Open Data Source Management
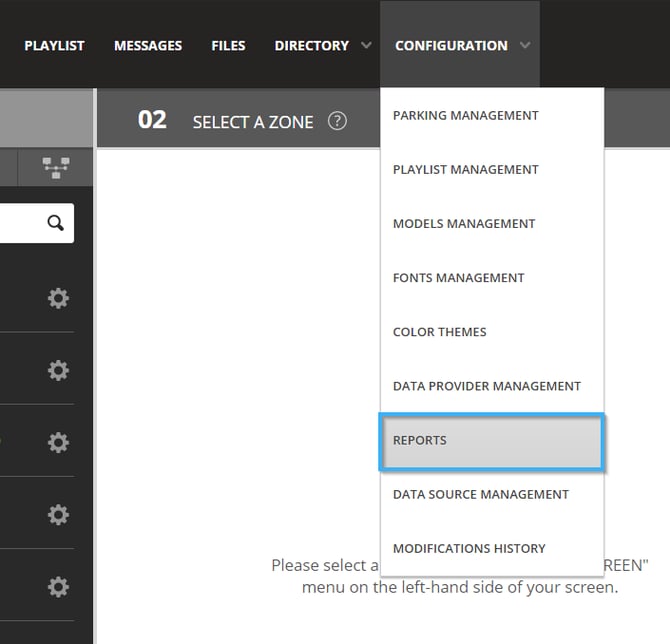 481,494
